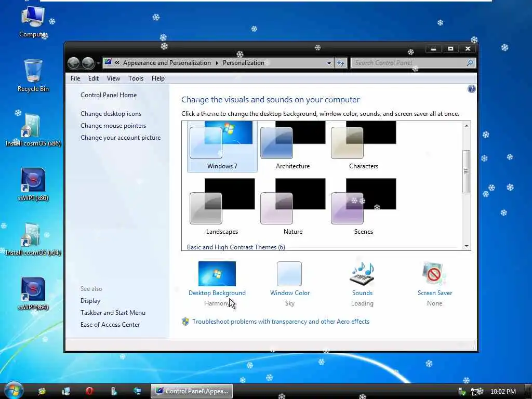Open the Windows Start button
Screen dimensions: 532x399
[x=13, y=391]
